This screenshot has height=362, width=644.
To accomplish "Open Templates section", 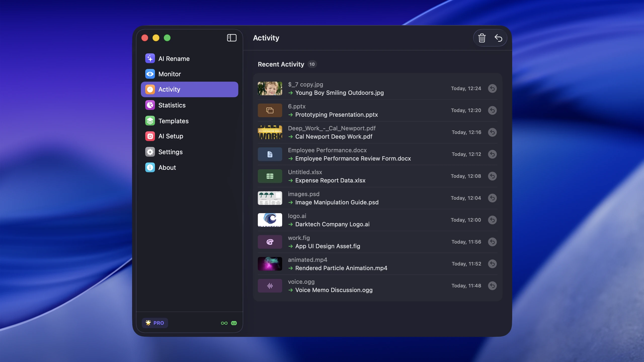I will 189,121.
